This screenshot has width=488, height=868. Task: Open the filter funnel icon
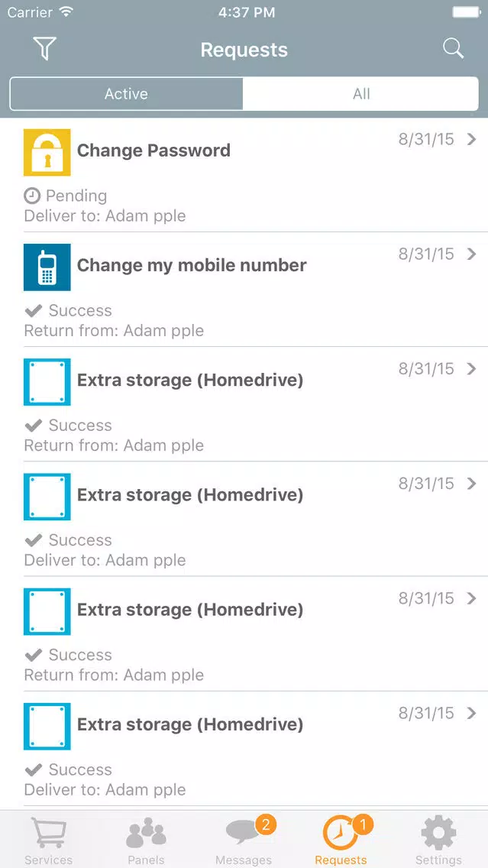tap(45, 49)
